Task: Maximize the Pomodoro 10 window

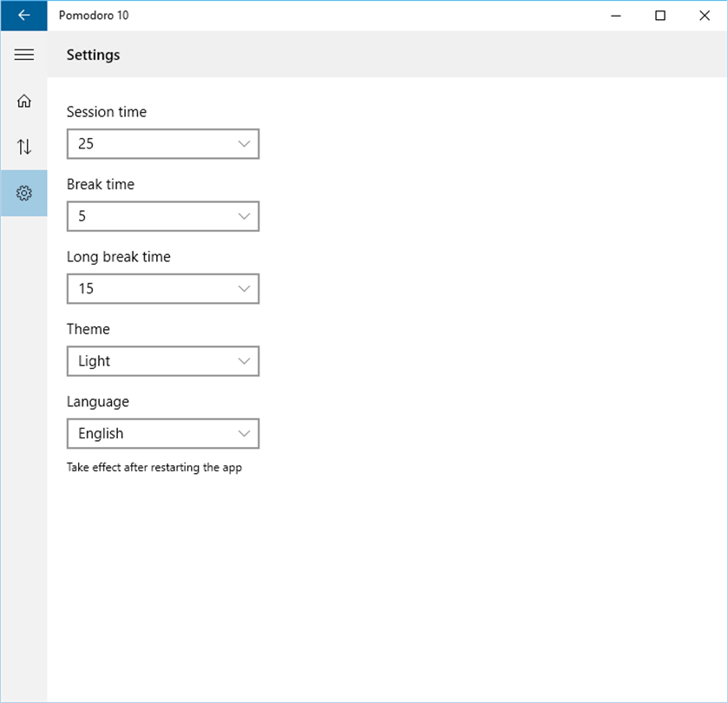Action: 660,16
